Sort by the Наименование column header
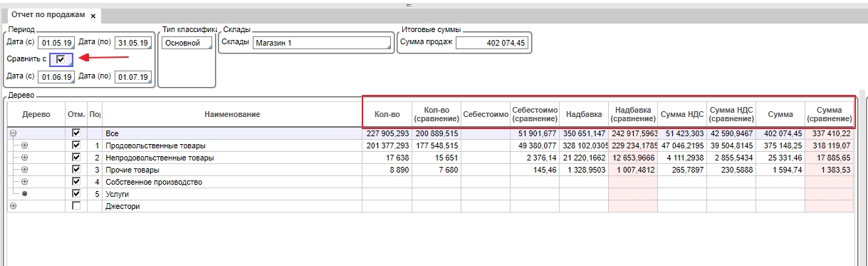The width and height of the screenshot is (868, 266). pos(232,114)
